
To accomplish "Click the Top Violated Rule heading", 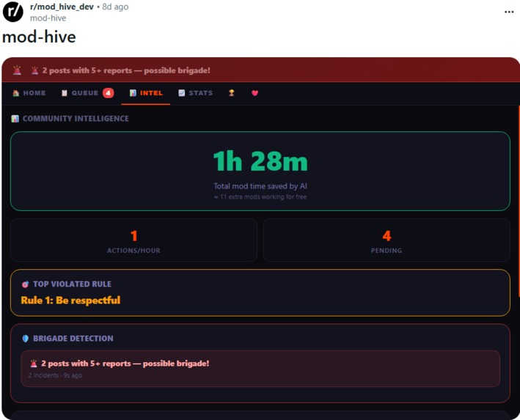I will tap(73, 284).
